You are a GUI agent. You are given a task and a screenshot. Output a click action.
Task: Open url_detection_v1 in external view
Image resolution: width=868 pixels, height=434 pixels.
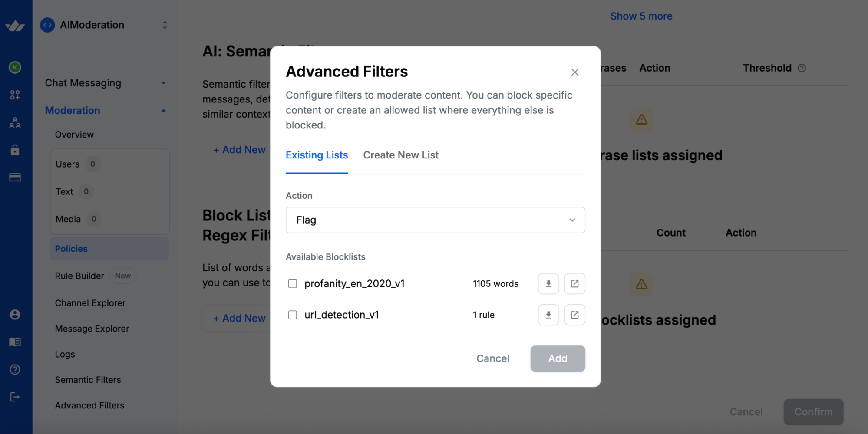[x=574, y=315]
